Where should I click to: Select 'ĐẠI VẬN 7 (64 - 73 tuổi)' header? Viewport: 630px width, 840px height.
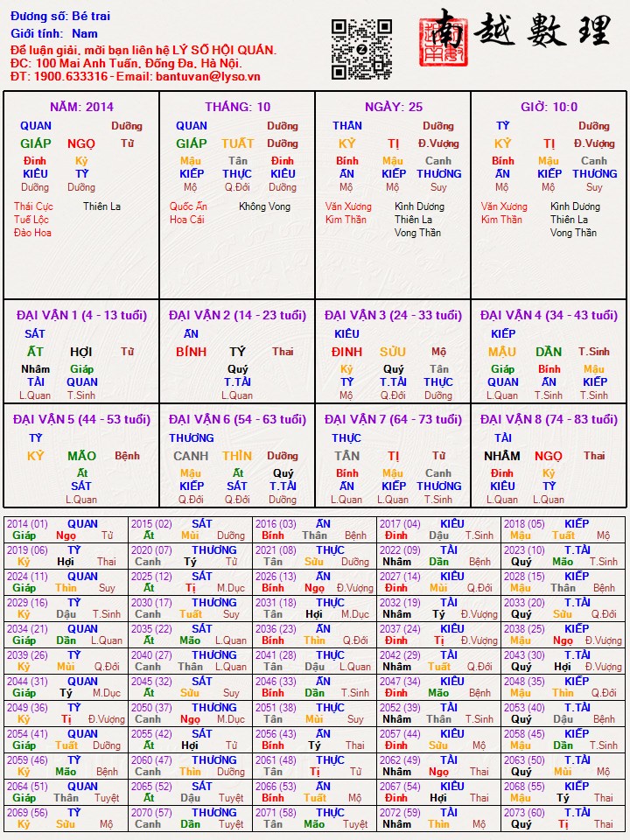tap(393, 419)
